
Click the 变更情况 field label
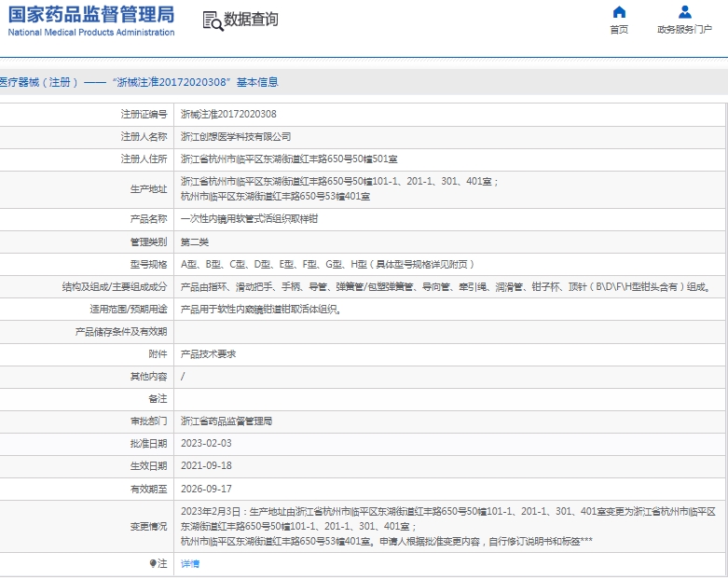(x=148, y=527)
